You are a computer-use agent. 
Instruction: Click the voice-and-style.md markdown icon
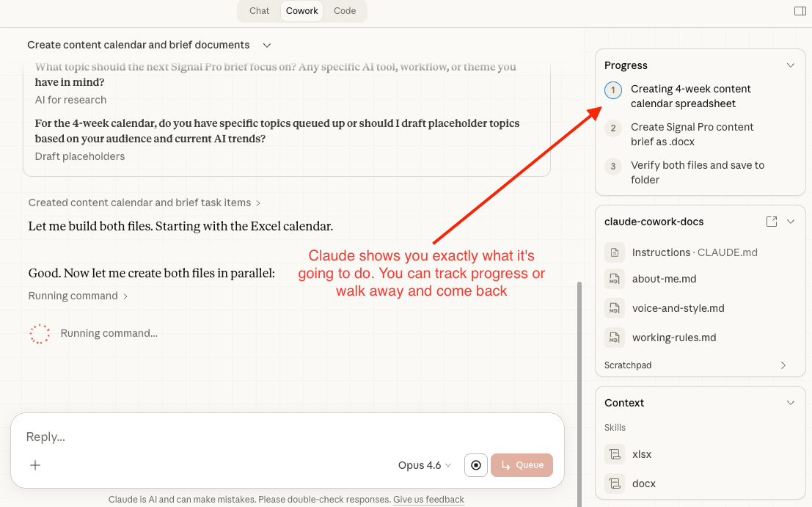coord(614,308)
